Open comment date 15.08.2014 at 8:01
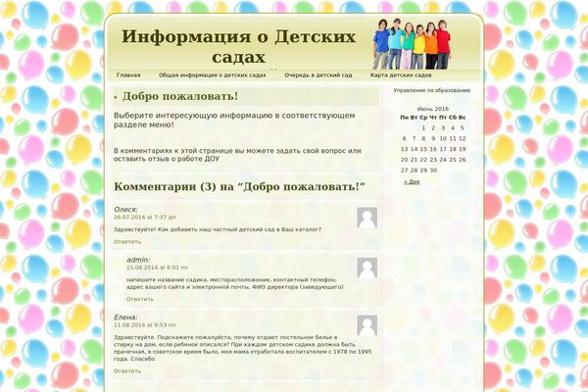 [x=157, y=268]
